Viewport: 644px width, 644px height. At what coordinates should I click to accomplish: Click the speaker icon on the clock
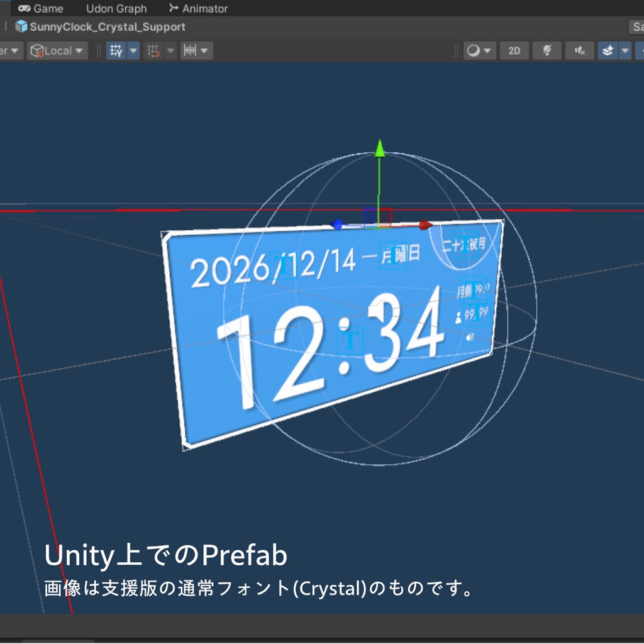[x=470, y=337]
